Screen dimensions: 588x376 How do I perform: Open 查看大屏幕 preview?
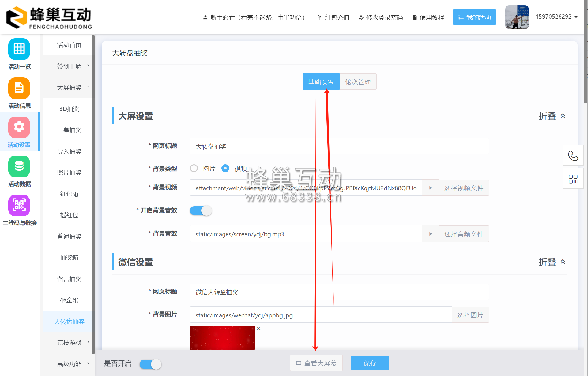316,363
